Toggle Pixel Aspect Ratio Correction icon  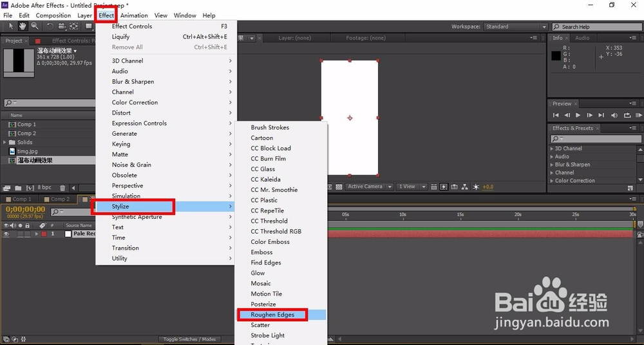tap(434, 187)
